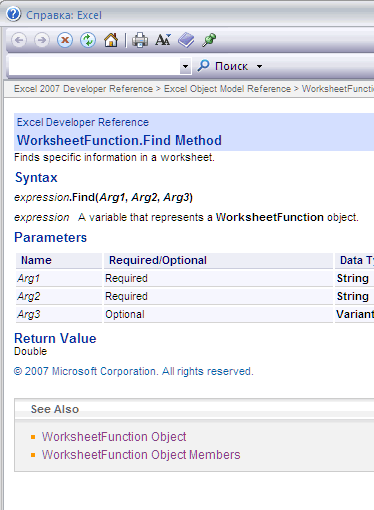Screen dimensions: 374x510
Task: Go to Help home page
Action: (x=111, y=40)
